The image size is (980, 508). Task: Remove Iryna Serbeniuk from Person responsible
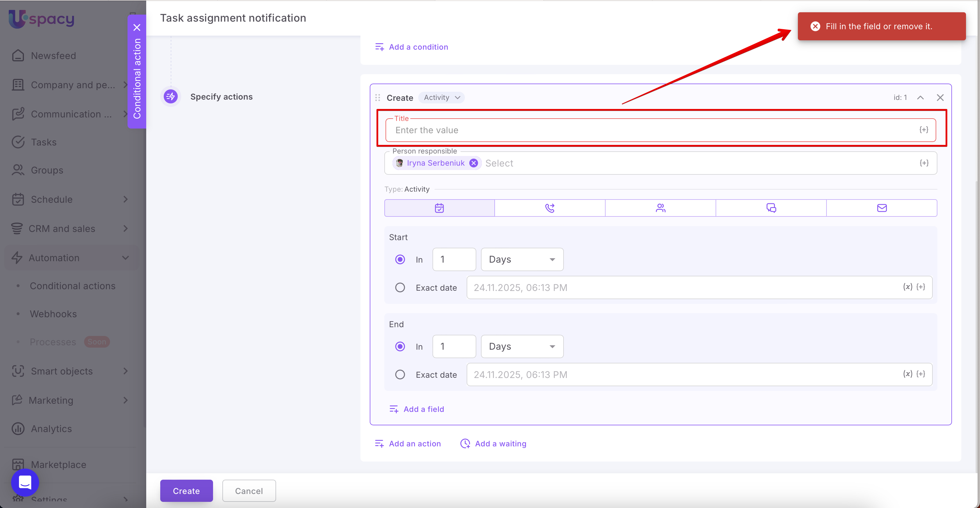pyautogui.click(x=474, y=163)
